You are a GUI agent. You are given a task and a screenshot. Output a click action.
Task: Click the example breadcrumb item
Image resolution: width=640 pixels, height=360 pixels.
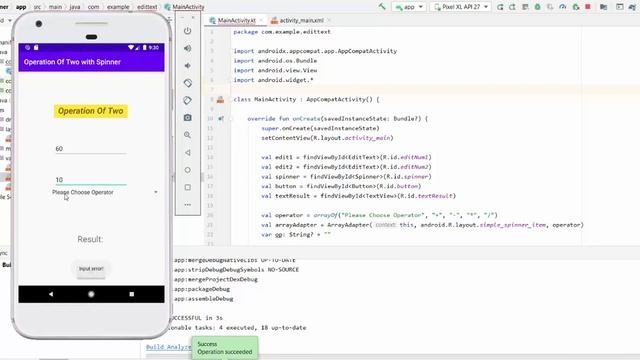point(118,7)
